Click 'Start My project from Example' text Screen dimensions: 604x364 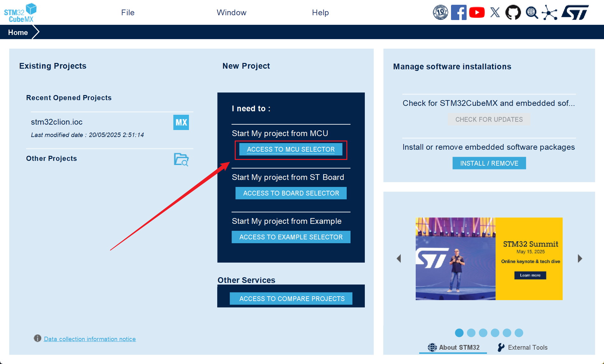[287, 221]
